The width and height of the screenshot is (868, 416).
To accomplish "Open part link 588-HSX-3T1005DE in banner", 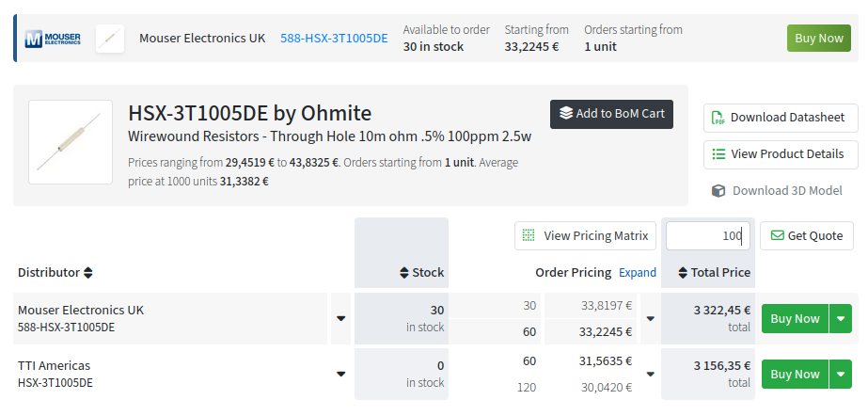I will pos(334,39).
